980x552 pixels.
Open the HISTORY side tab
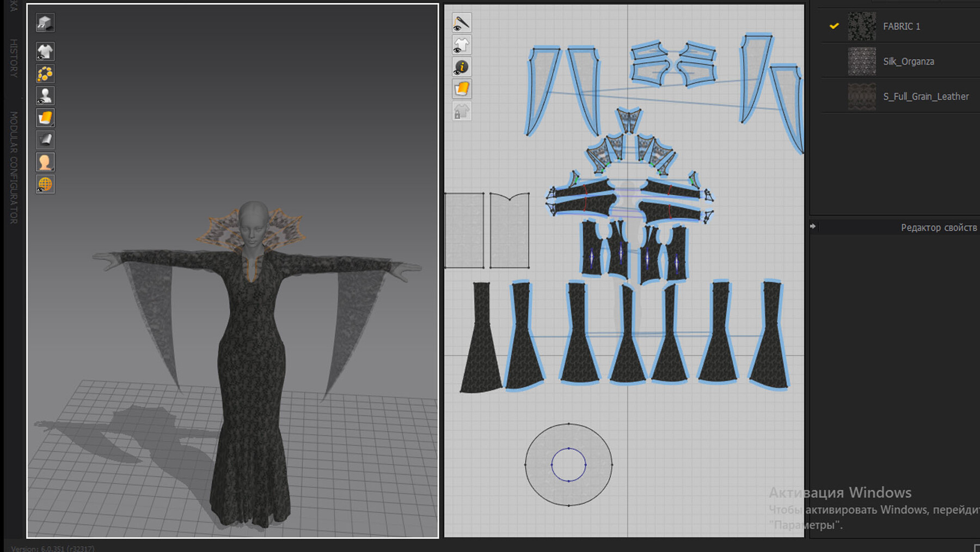[x=13, y=58]
